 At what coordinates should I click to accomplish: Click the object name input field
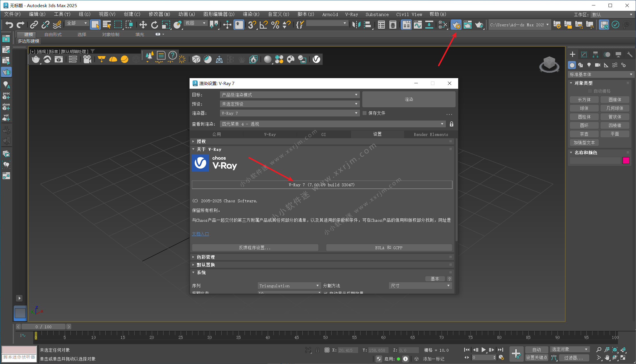pos(595,161)
